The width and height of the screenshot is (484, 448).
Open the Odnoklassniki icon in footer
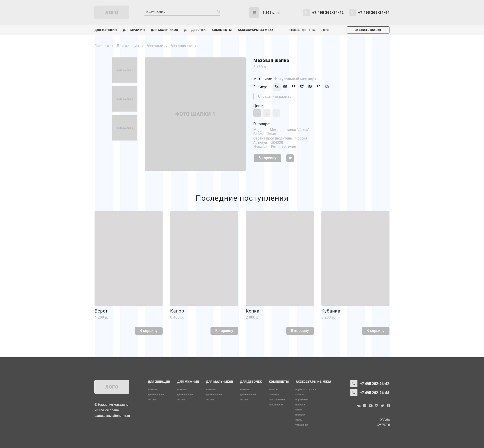(x=388, y=406)
